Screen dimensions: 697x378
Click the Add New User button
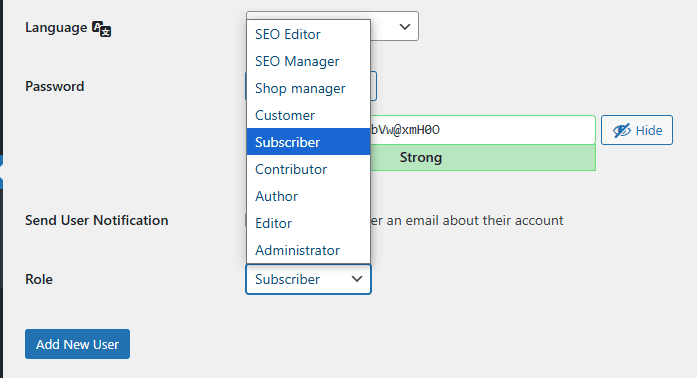pyautogui.click(x=77, y=344)
